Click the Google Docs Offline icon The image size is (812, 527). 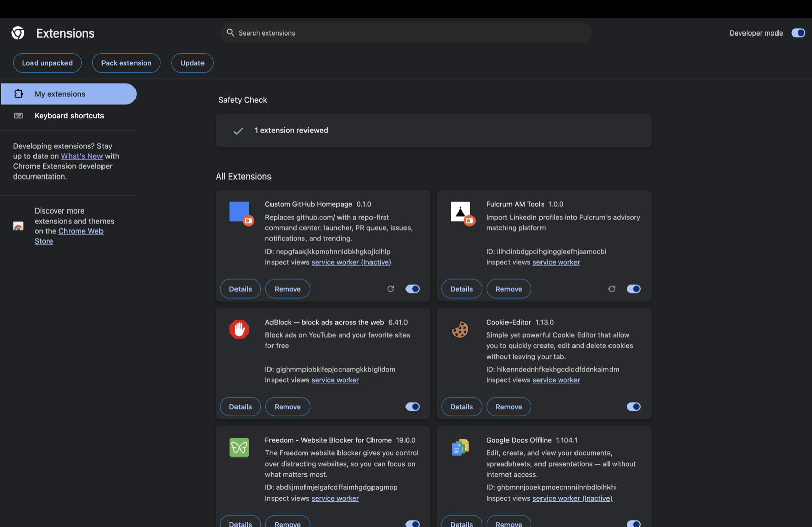[460, 448]
